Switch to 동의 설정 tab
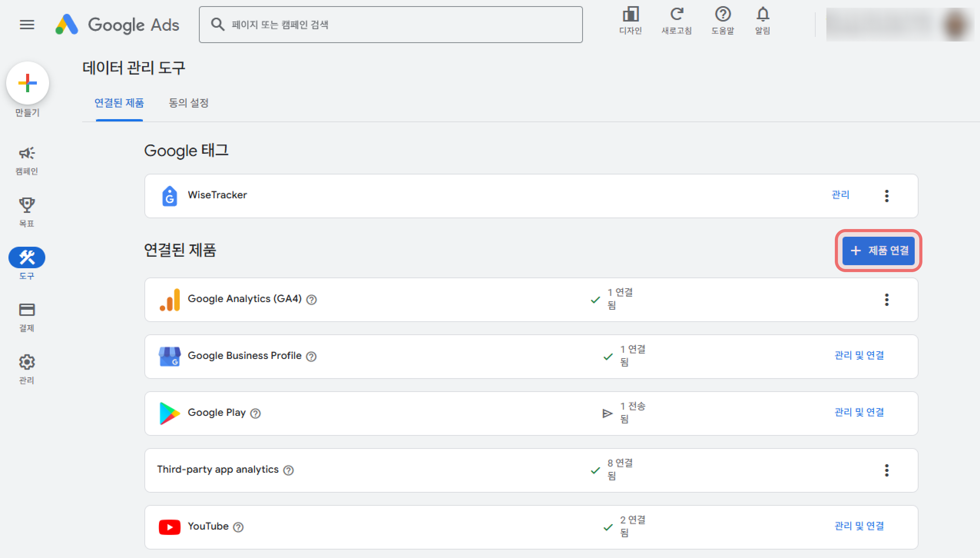Viewport: 980px width, 558px height. point(189,103)
